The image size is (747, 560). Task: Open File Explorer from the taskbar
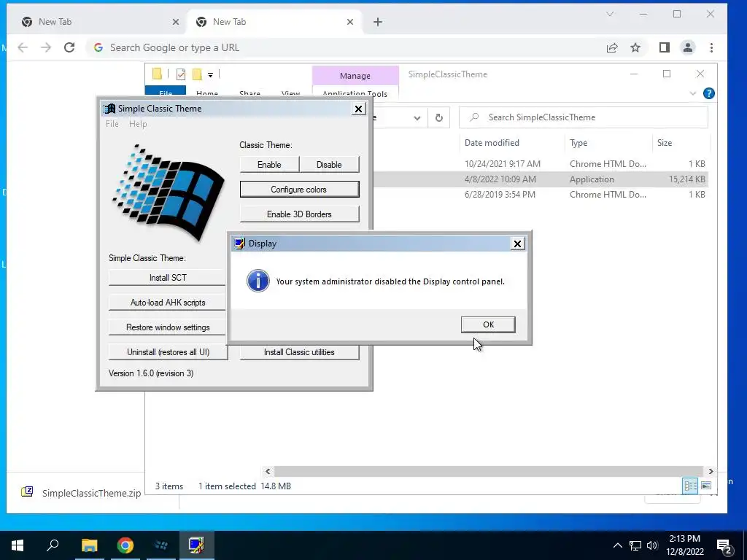[x=89, y=545]
